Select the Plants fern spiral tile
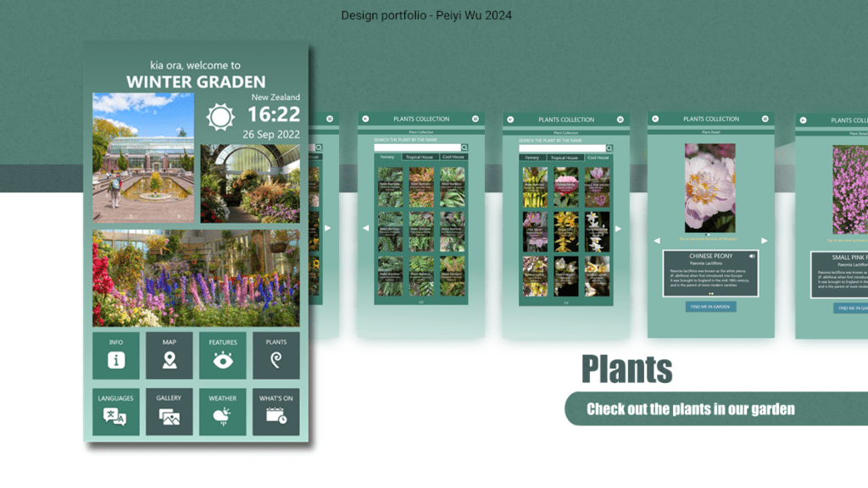Screen dimensions: 868x488 coord(276,355)
